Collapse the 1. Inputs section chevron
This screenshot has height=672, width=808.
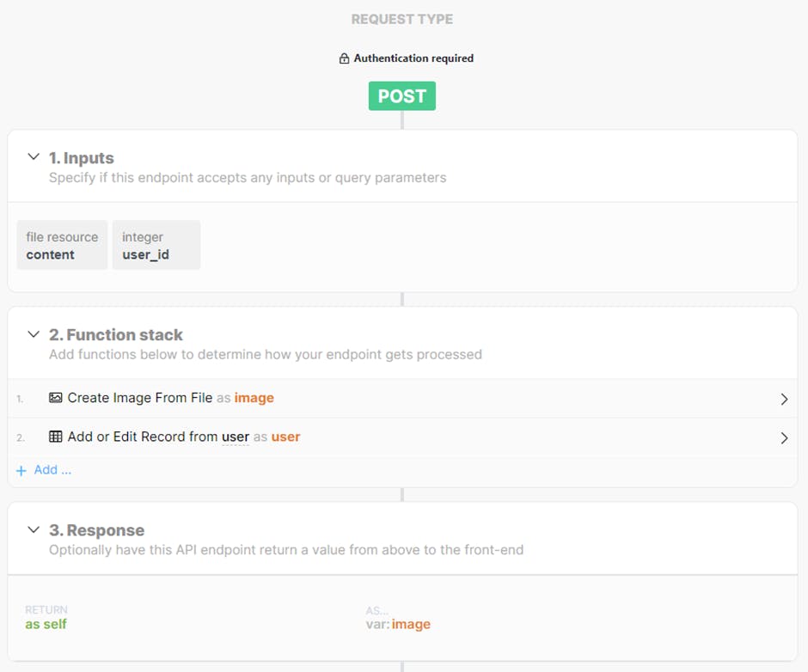tap(34, 157)
